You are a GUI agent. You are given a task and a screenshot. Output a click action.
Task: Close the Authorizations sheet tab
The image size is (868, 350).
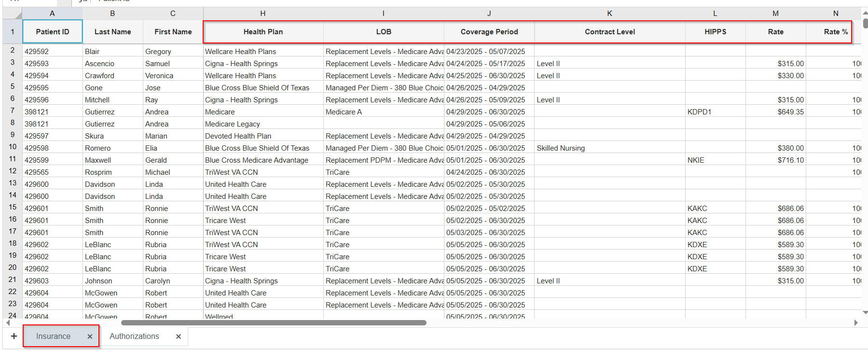pos(179,336)
